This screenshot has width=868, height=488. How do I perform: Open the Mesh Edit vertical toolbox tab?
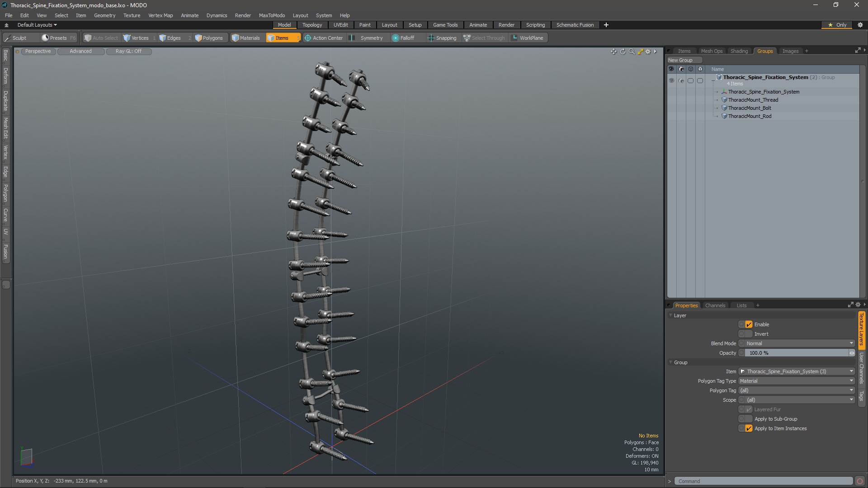click(x=5, y=128)
